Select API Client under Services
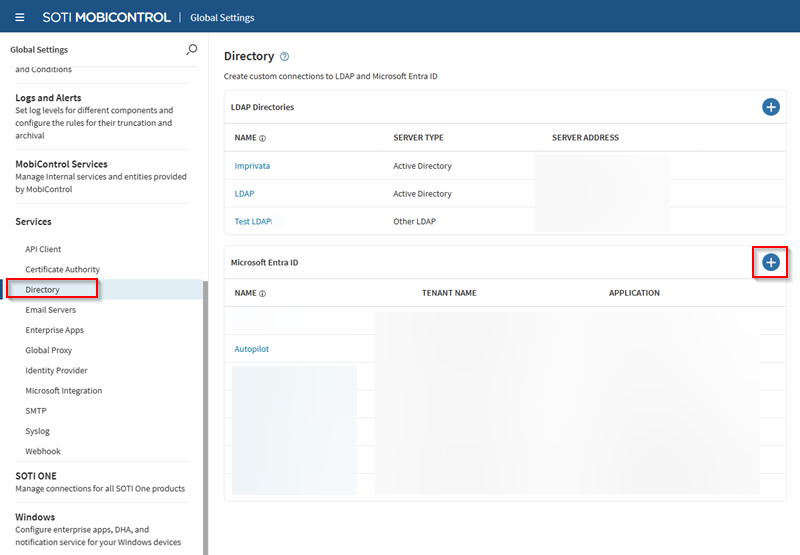Screen dimensions: 800x555 [43, 249]
